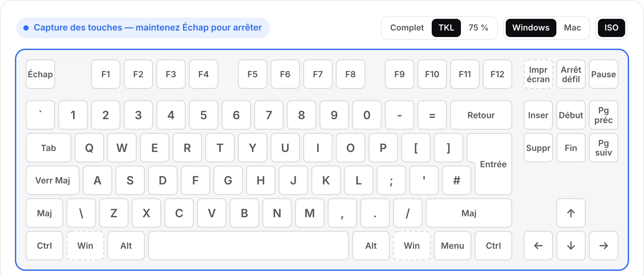
Task: Click the equals sign key
Action: coord(432,115)
